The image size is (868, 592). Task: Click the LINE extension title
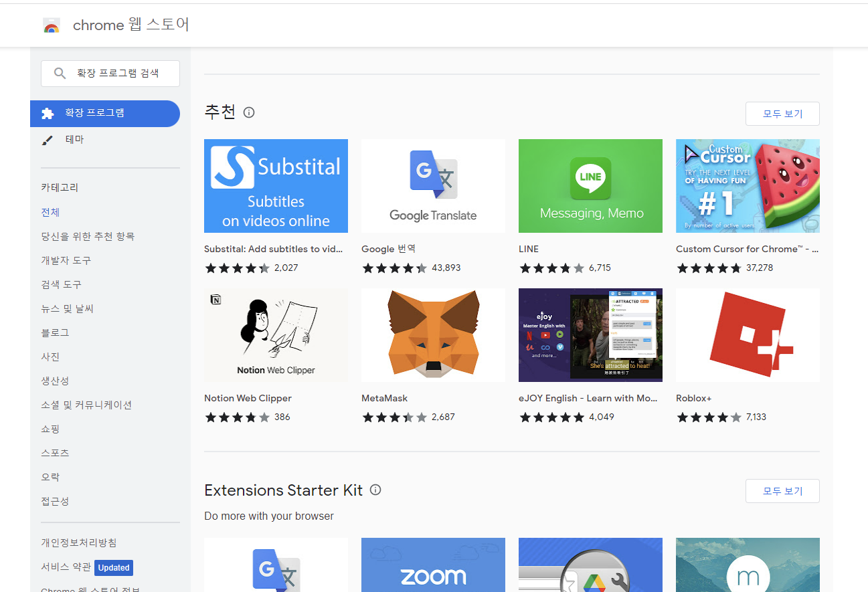click(x=529, y=249)
